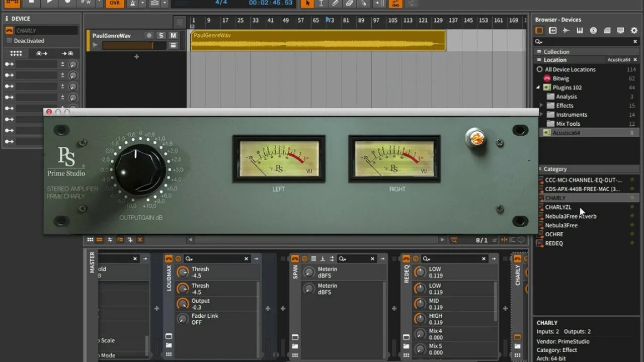Solo the PaulGenreWav track

tap(161, 36)
